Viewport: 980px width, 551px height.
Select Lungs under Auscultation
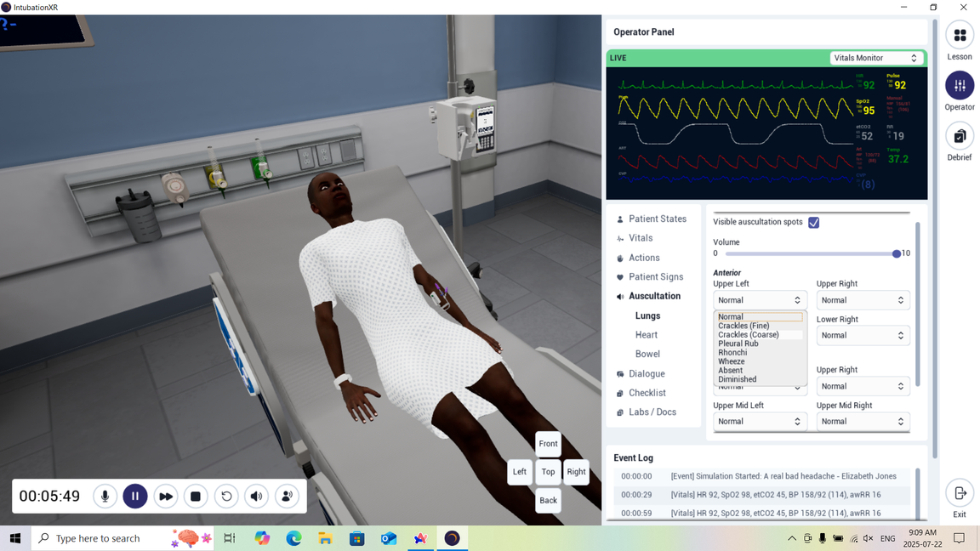[x=647, y=315]
